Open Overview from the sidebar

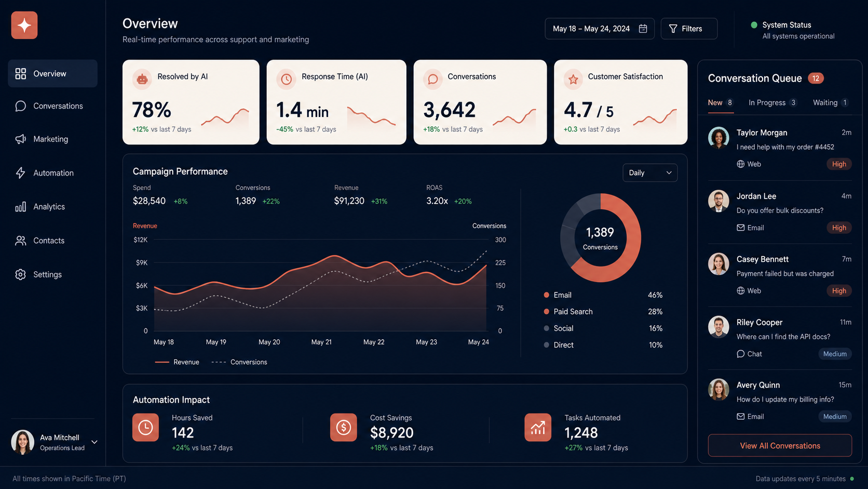coord(52,73)
